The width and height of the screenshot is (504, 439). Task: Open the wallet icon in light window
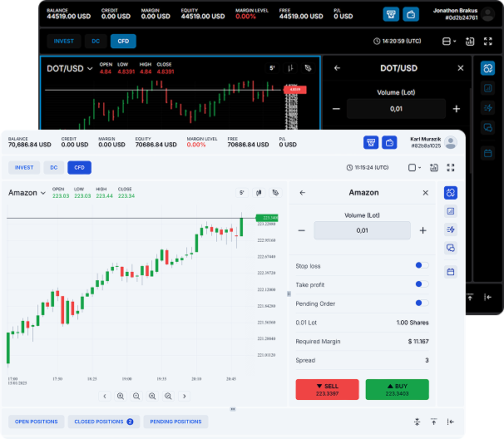pos(389,142)
